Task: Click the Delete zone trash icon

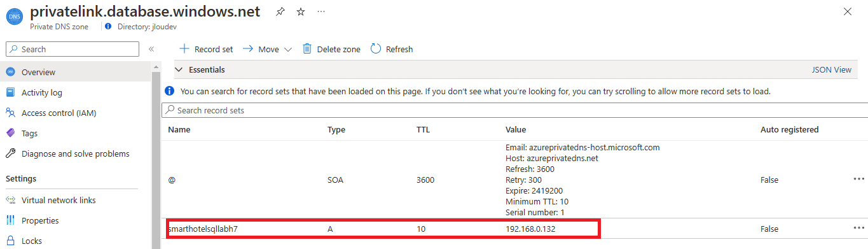Action: [x=307, y=49]
